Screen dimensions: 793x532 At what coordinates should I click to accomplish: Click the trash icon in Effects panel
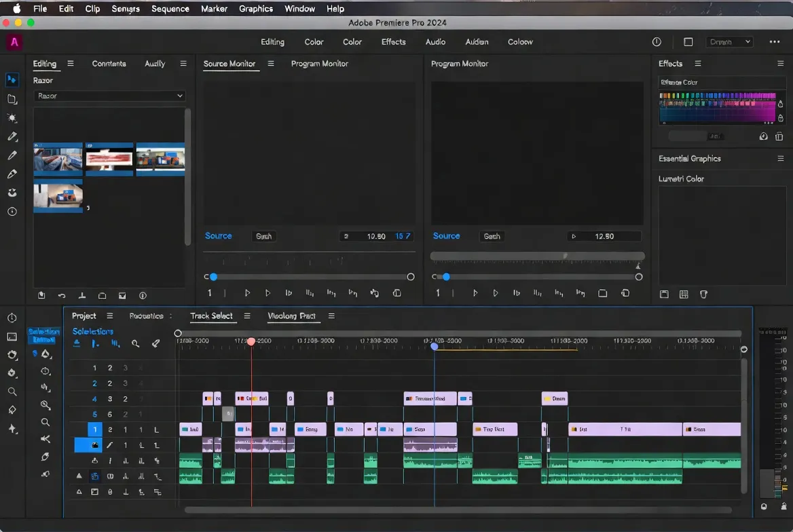coord(779,136)
